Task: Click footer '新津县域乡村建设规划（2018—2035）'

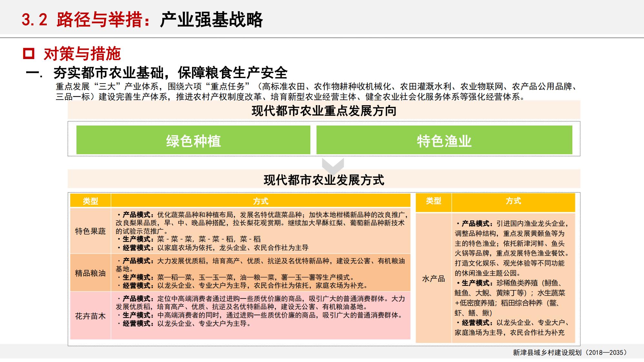Action: point(570,353)
